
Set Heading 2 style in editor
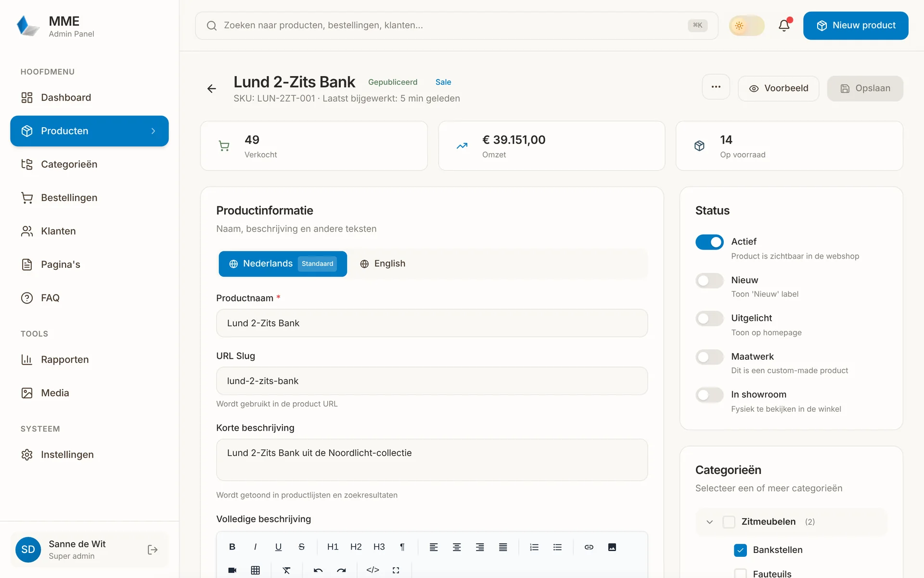point(356,547)
